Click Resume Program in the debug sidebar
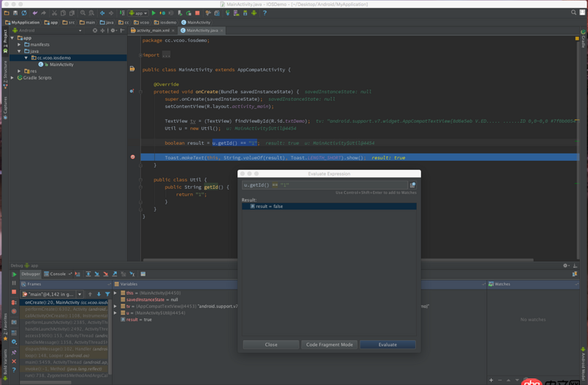The height and width of the screenshot is (385, 588). click(14, 274)
